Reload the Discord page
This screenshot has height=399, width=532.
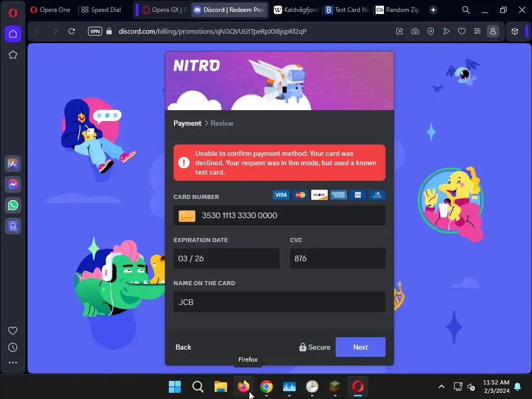(x=72, y=31)
